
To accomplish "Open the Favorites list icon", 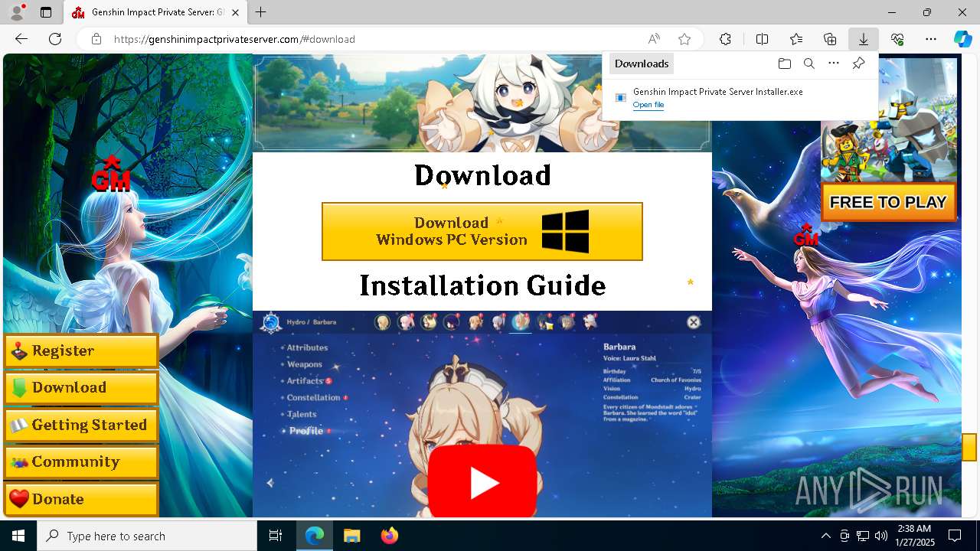I will click(796, 39).
